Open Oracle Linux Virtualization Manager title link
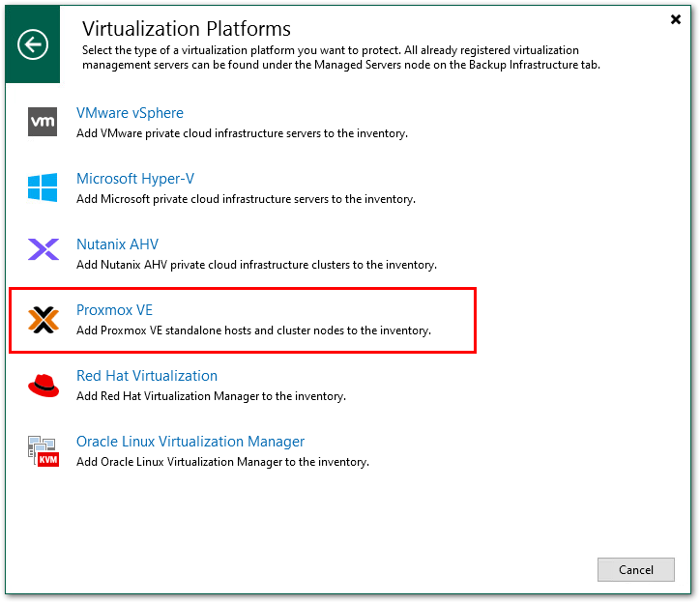 [x=190, y=442]
